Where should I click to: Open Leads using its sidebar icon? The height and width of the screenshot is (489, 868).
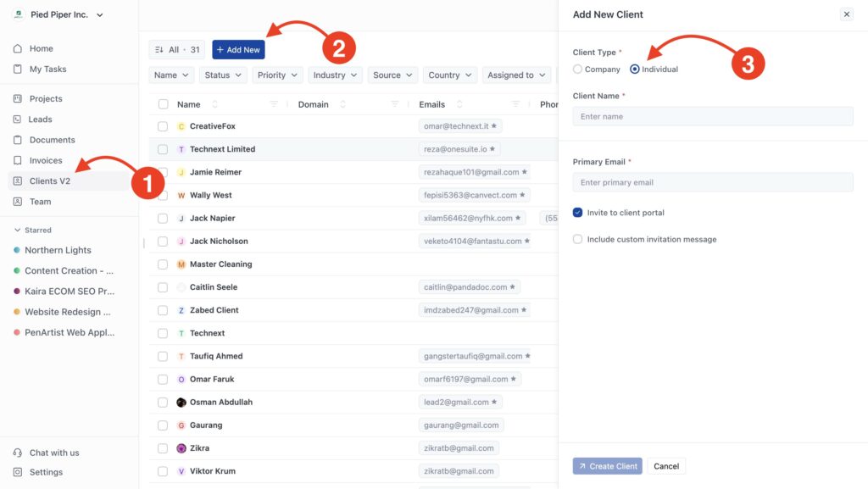(x=19, y=119)
